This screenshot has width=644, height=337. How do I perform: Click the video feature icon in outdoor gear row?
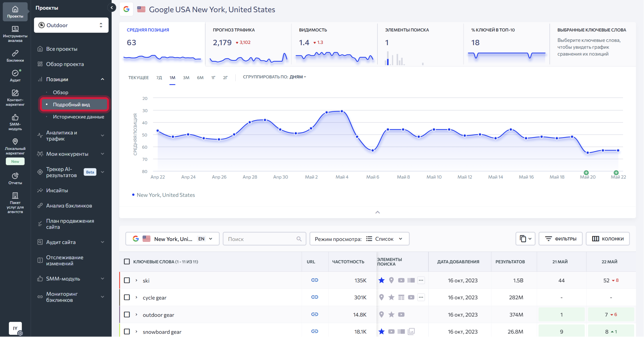pos(401,314)
